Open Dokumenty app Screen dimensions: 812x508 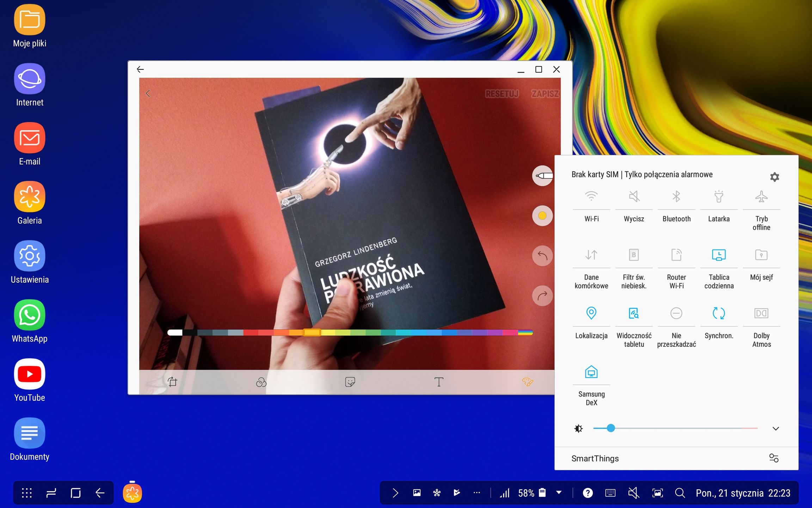30,439
